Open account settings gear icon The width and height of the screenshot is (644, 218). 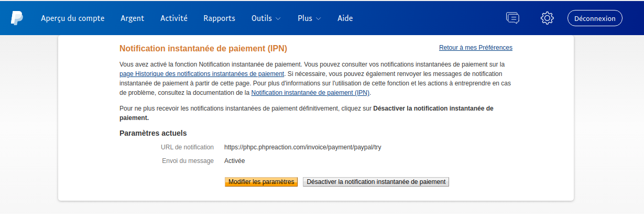coord(547,18)
